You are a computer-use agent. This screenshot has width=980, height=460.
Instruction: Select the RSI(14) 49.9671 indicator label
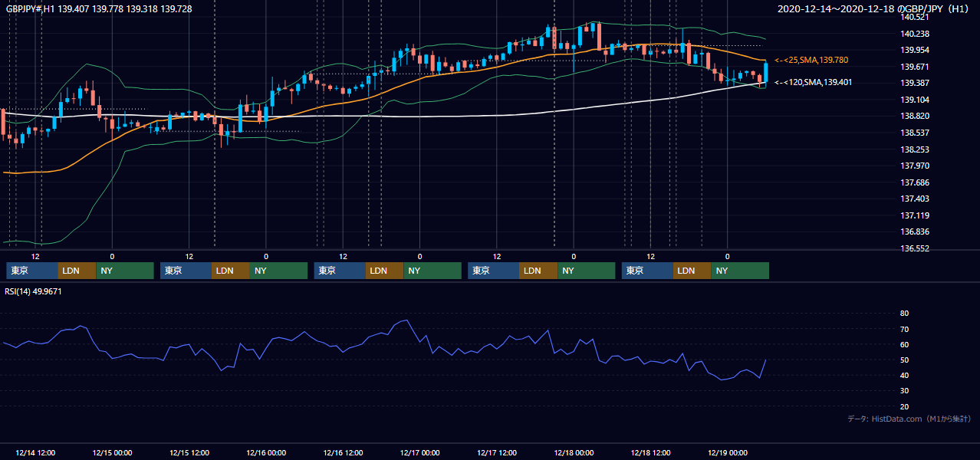[34, 291]
